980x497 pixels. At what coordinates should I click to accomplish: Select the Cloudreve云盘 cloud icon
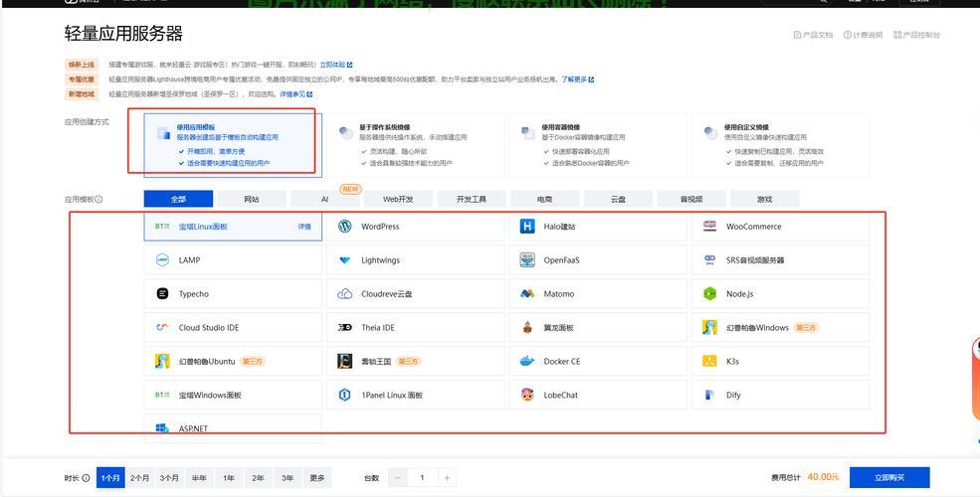(345, 294)
